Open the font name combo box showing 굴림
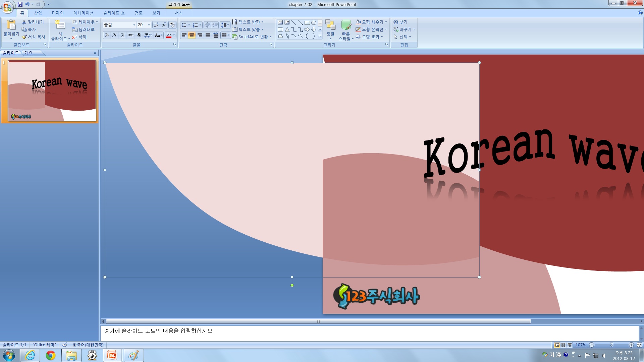644x362 pixels. click(x=119, y=25)
